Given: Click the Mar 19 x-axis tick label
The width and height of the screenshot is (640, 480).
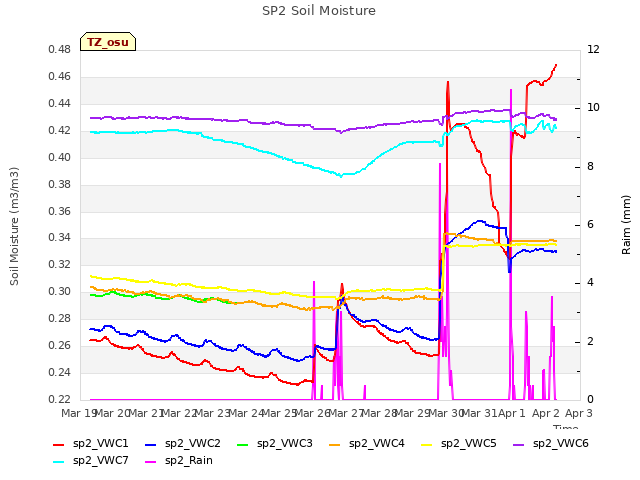Looking at the screenshot, I should (79, 413).
